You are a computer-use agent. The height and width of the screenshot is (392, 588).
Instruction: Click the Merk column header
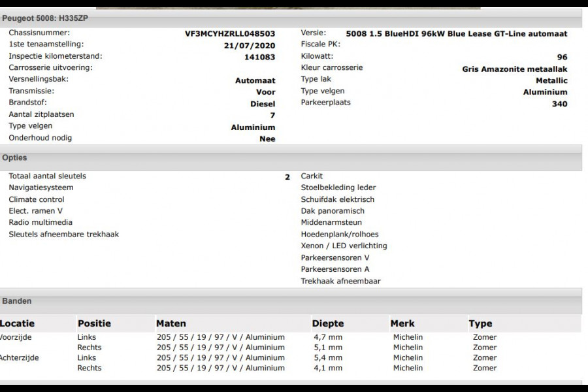[402, 323]
